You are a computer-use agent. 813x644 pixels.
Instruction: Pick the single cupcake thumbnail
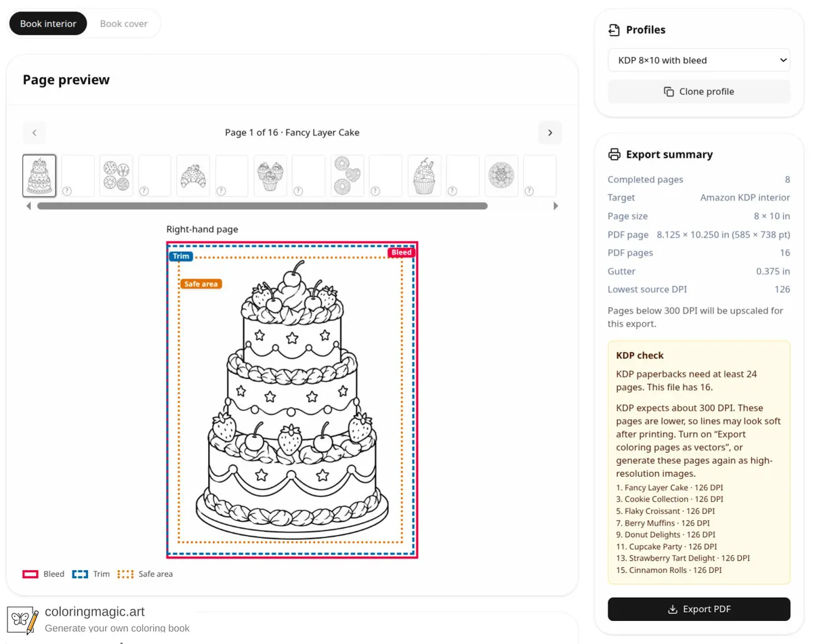(425, 176)
